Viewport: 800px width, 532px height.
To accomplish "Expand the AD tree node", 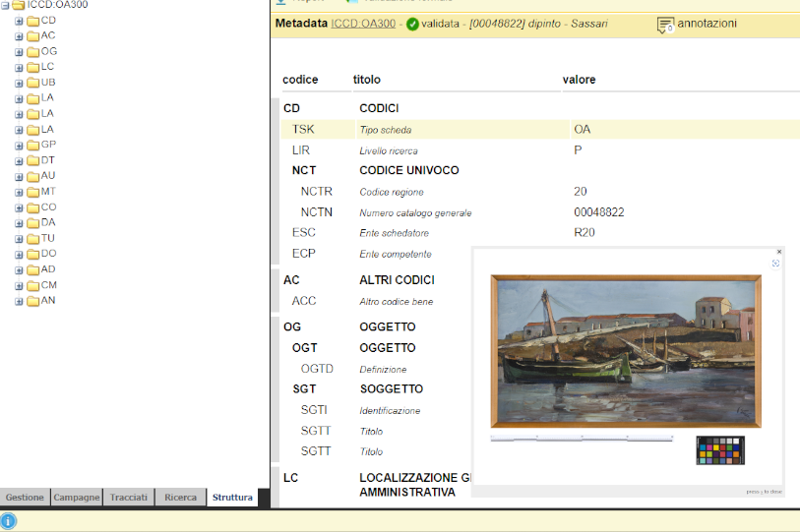I will coord(19,270).
